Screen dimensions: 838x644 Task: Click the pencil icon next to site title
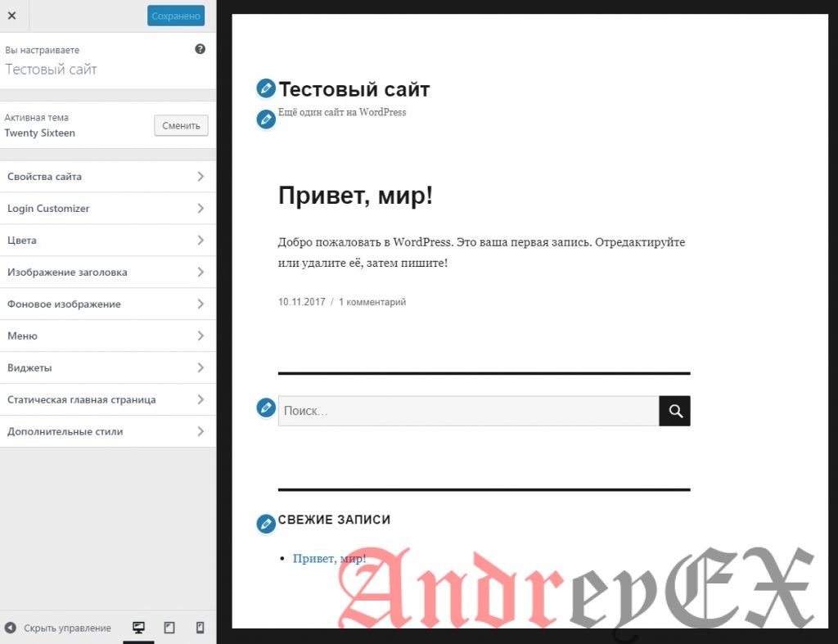265,88
